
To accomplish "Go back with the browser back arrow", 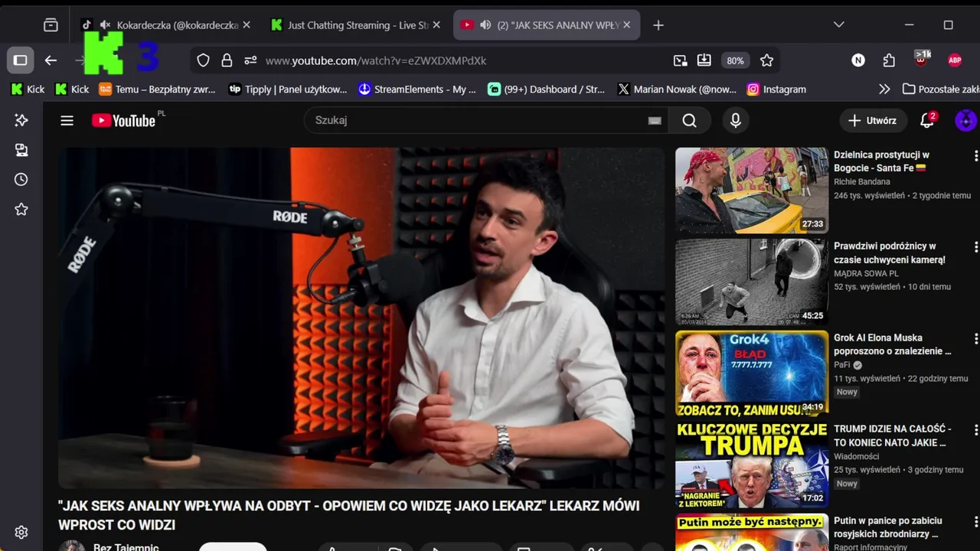I will pyautogui.click(x=51, y=60).
